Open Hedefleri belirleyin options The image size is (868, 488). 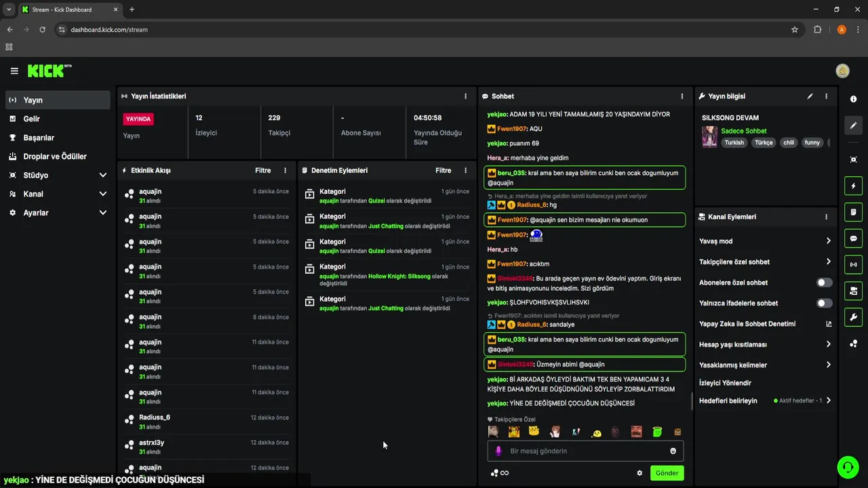tap(766, 401)
